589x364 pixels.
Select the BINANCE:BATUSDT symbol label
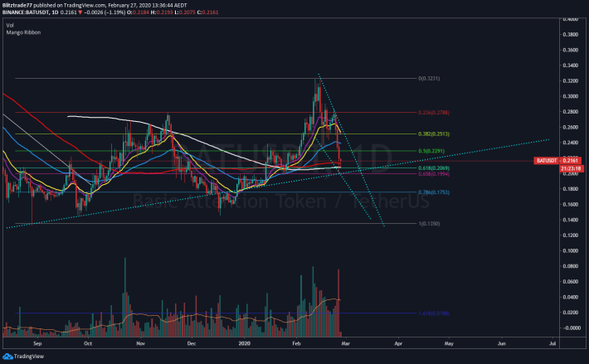click(x=26, y=12)
